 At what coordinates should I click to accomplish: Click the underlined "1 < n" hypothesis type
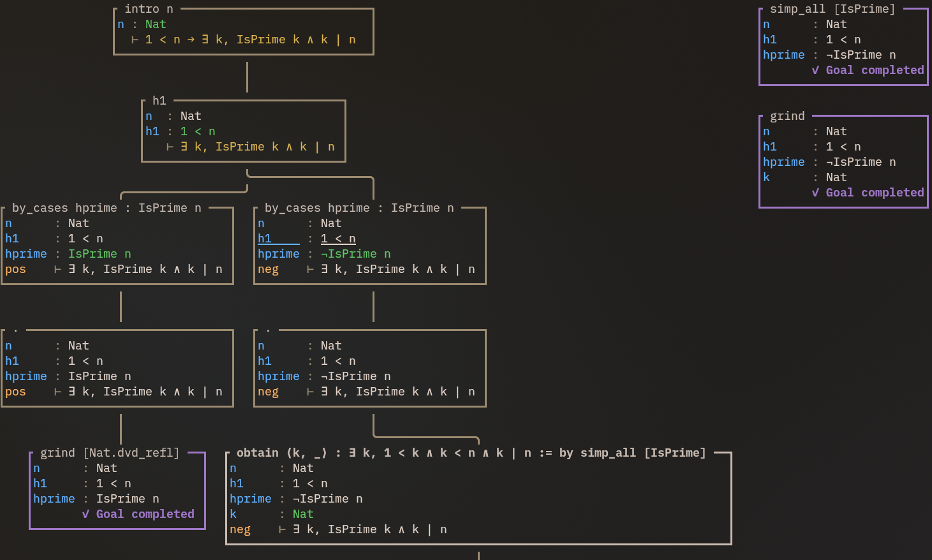pos(338,239)
